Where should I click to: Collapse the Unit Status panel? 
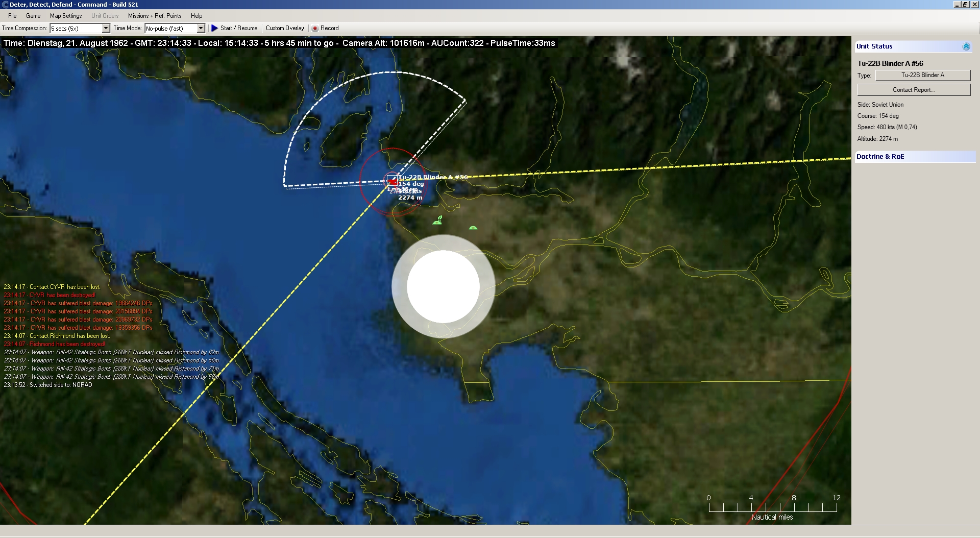[x=966, y=46]
